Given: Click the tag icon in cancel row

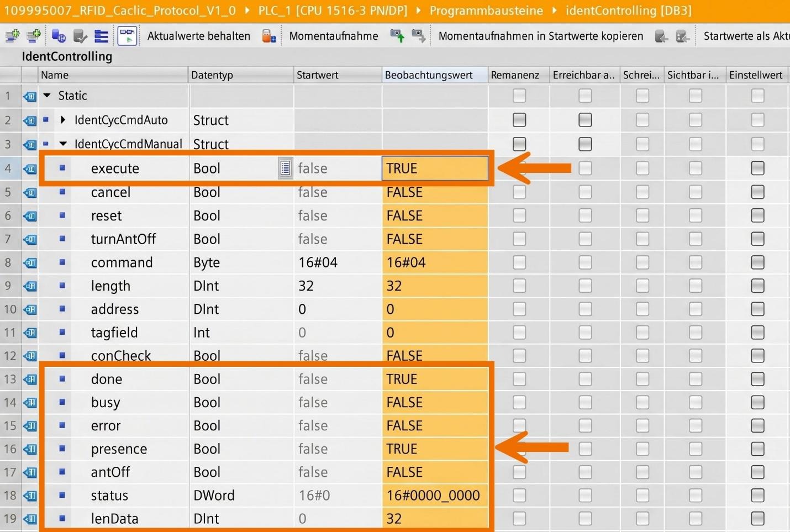Looking at the screenshot, I should (x=30, y=192).
